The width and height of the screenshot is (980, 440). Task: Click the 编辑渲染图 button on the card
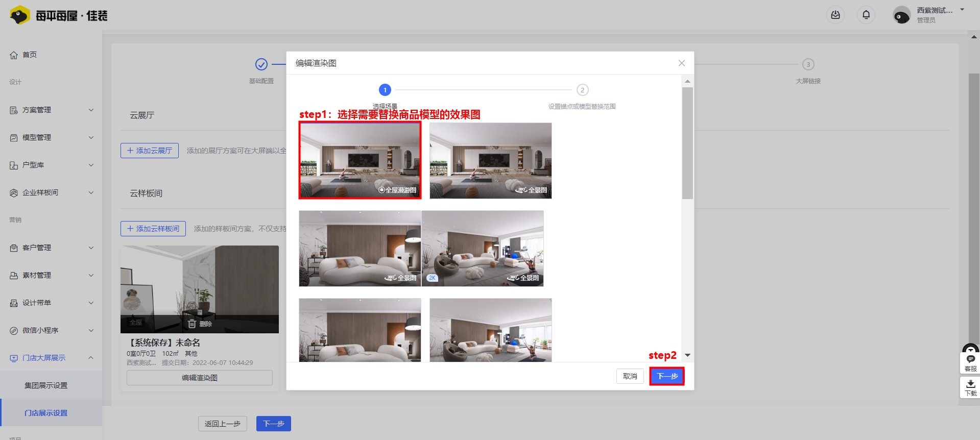200,378
